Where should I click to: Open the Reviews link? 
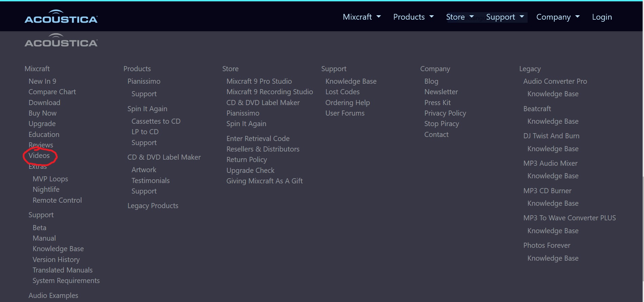(x=41, y=145)
